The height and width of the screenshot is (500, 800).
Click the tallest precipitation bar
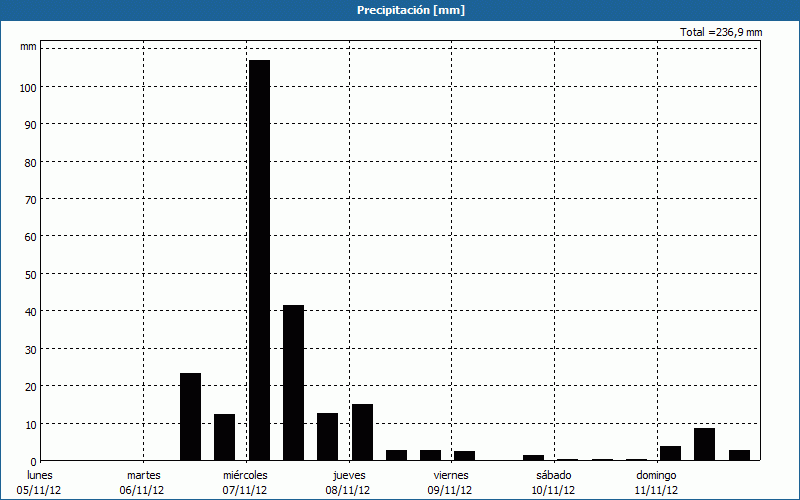pyautogui.click(x=259, y=260)
